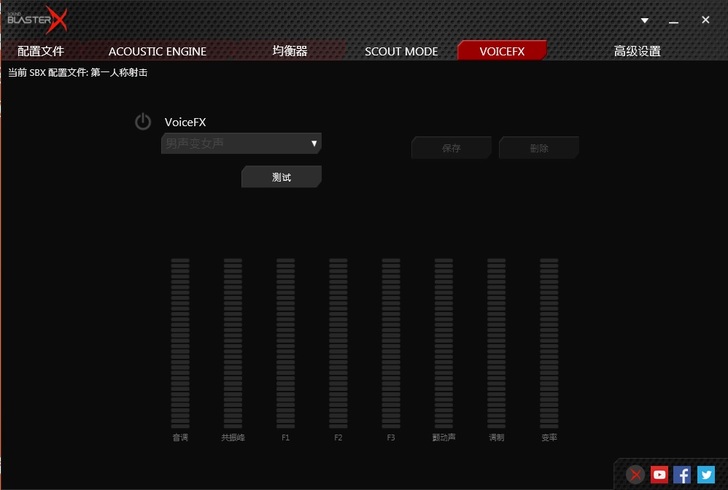
Task: Adjust the 变率 slider
Action: (x=549, y=343)
